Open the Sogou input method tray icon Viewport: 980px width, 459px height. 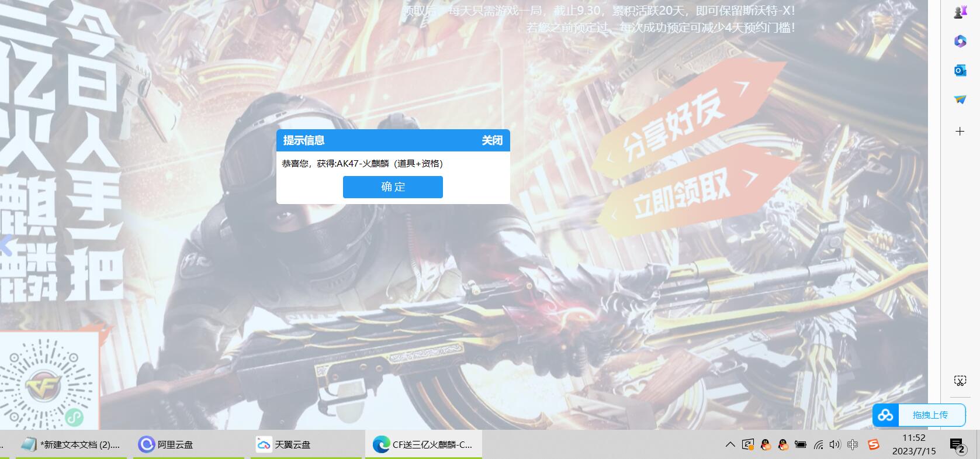pos(873,445)
